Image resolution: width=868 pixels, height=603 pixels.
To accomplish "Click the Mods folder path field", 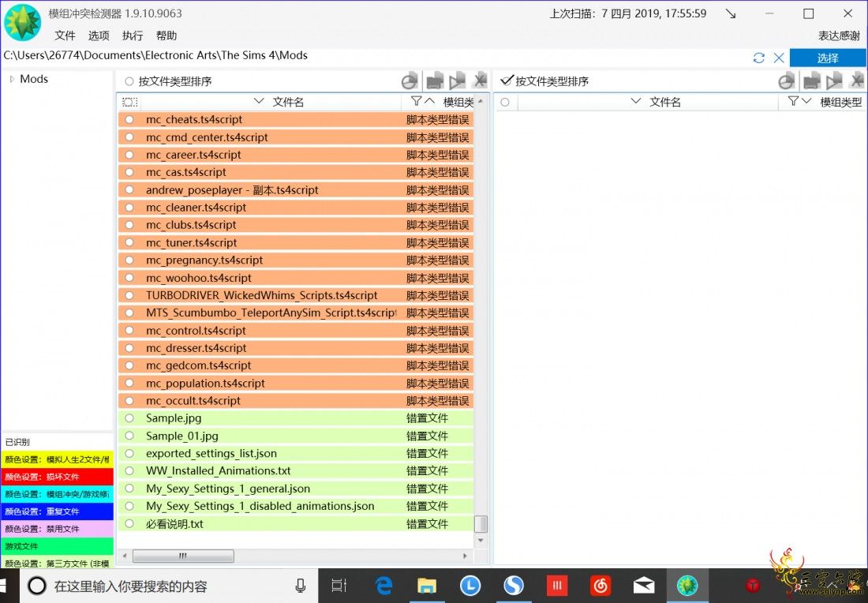I will (376, 56).
